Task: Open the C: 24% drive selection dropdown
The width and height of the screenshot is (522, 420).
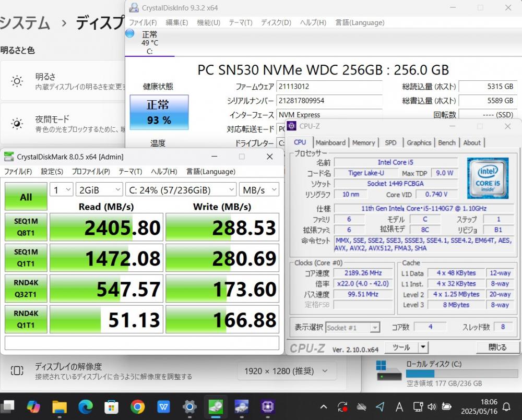Action: tap(181, 190)
